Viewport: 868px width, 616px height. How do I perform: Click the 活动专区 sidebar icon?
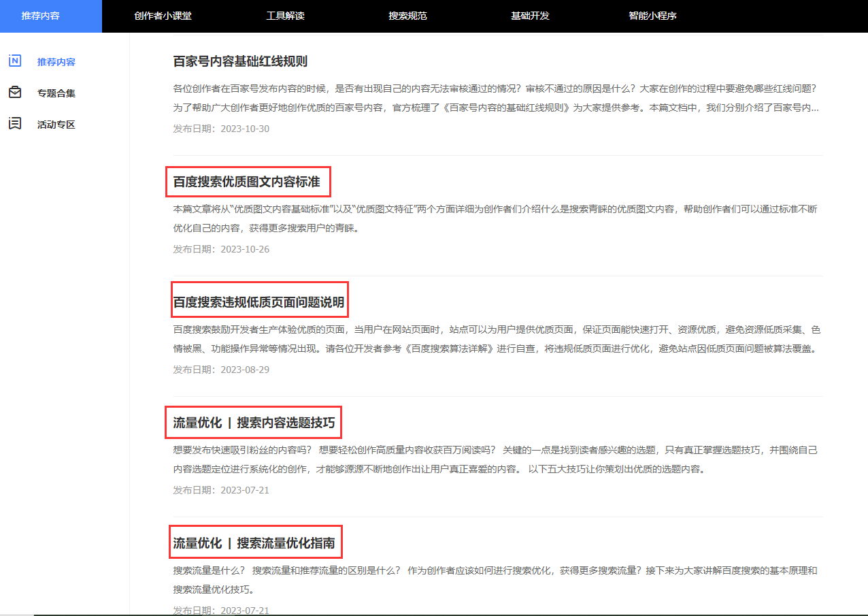tap(15, 124)
